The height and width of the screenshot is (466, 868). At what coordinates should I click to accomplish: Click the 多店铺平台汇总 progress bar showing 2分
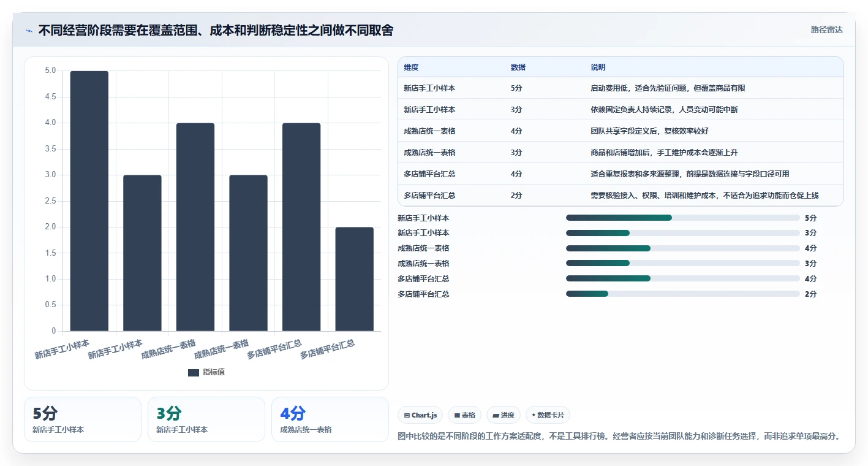click(x=683, y=294)
